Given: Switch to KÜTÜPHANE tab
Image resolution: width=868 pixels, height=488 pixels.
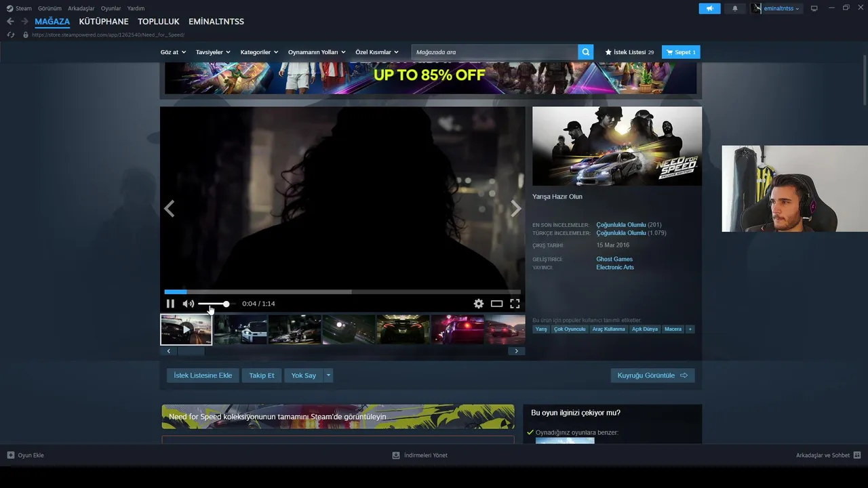Looking at the screenshot, I should tap(104, 22).
